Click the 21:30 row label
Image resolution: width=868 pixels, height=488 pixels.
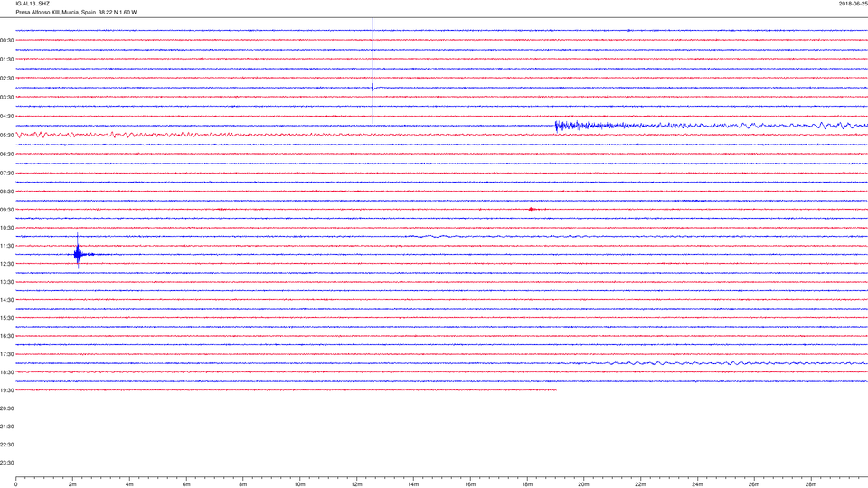6,427
